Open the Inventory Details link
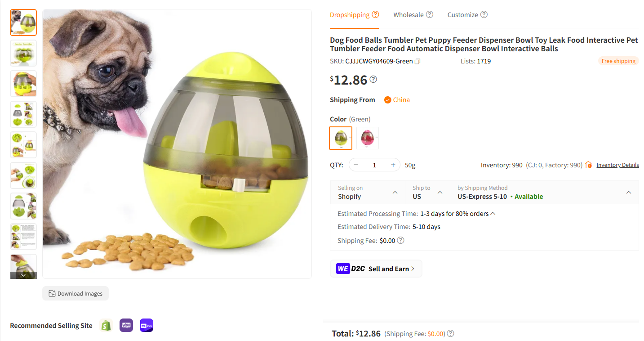644x341 pixels. pos(617,165)
